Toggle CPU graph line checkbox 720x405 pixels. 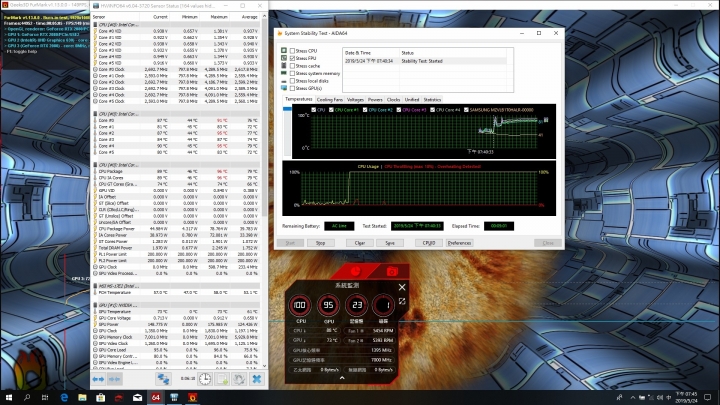(x=314, y=110)
